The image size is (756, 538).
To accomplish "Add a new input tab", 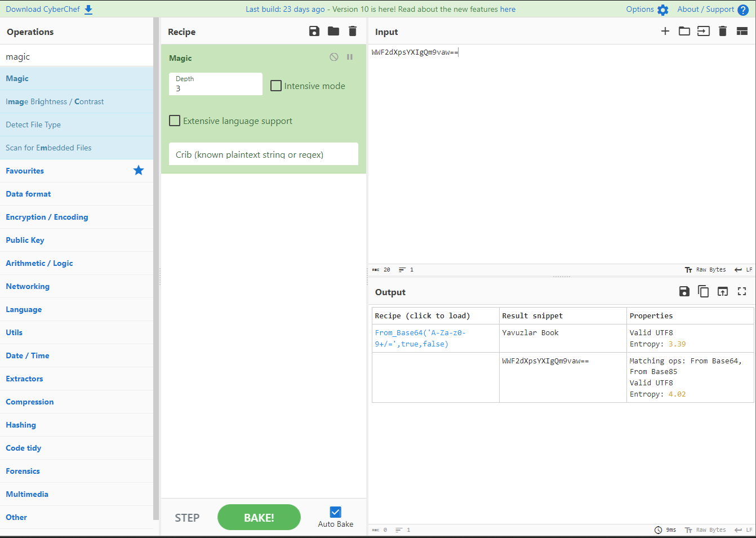I will click(x=665, y=32).
